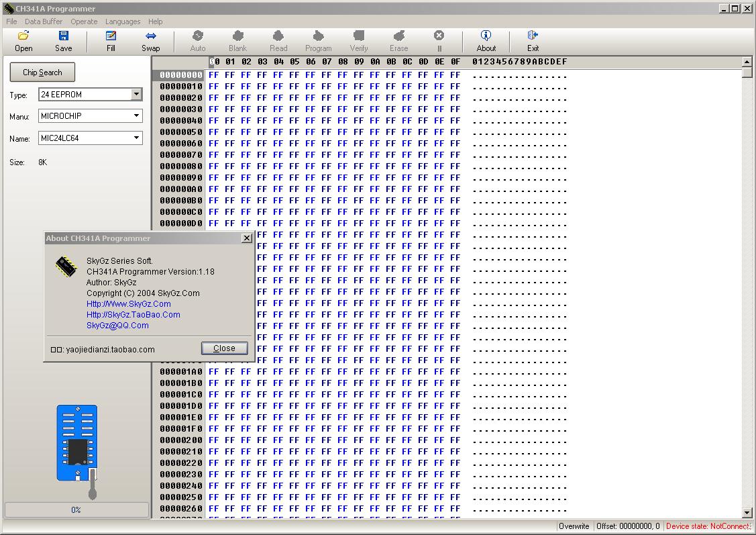Open the Data Buffer menu
The image size is (756, 535).
(44, 21)
